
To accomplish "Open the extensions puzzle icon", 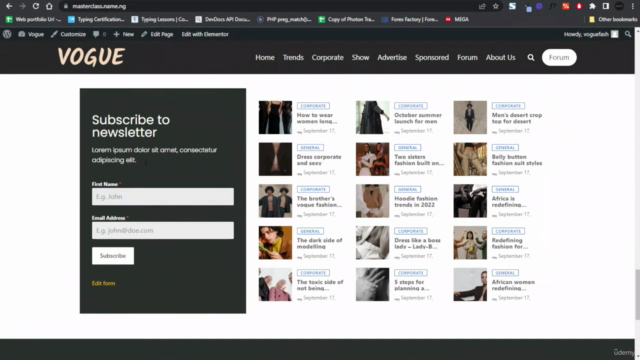I will pyautogui.click(x=592, y=6).
